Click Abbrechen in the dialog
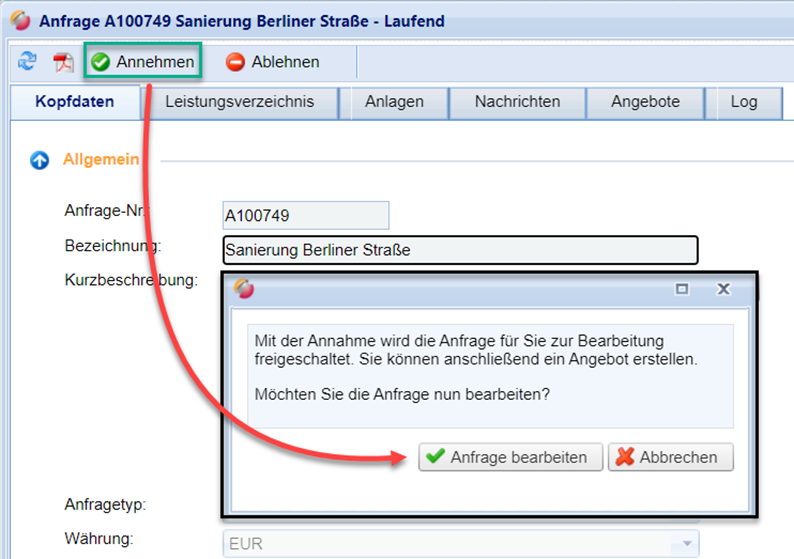 (670, 457)
